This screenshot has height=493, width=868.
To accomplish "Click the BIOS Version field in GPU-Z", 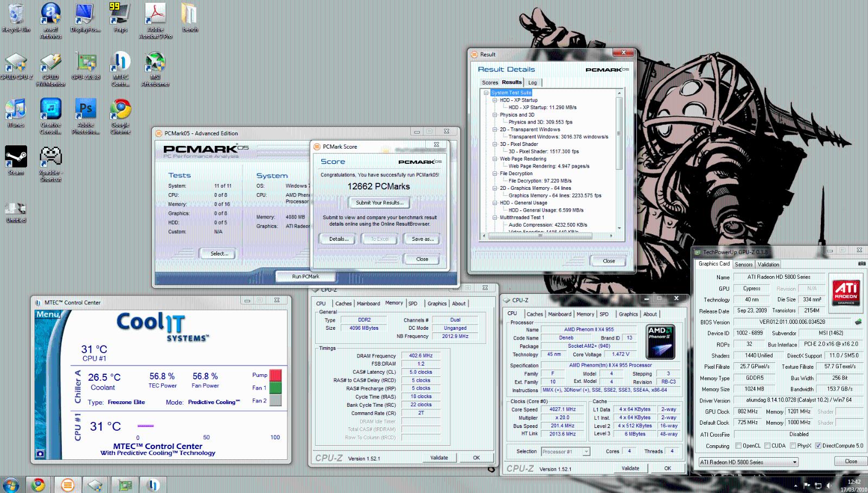I will 792,322.
